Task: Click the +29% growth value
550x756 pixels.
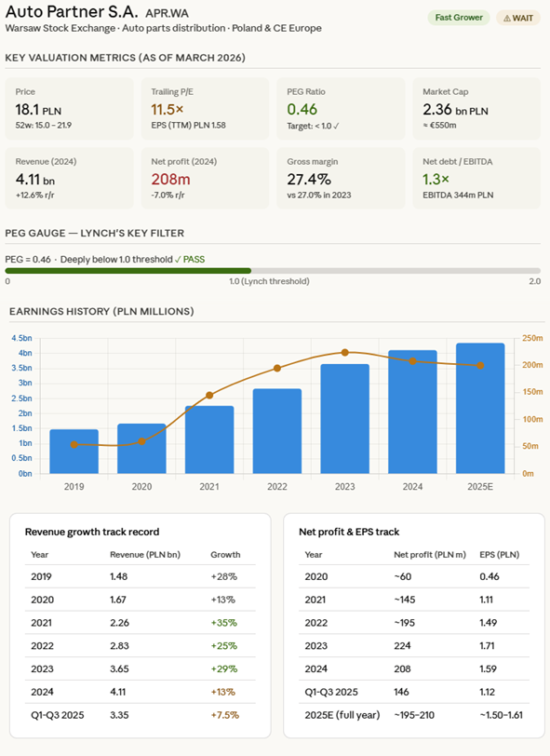Action: [x=224, y=669]
